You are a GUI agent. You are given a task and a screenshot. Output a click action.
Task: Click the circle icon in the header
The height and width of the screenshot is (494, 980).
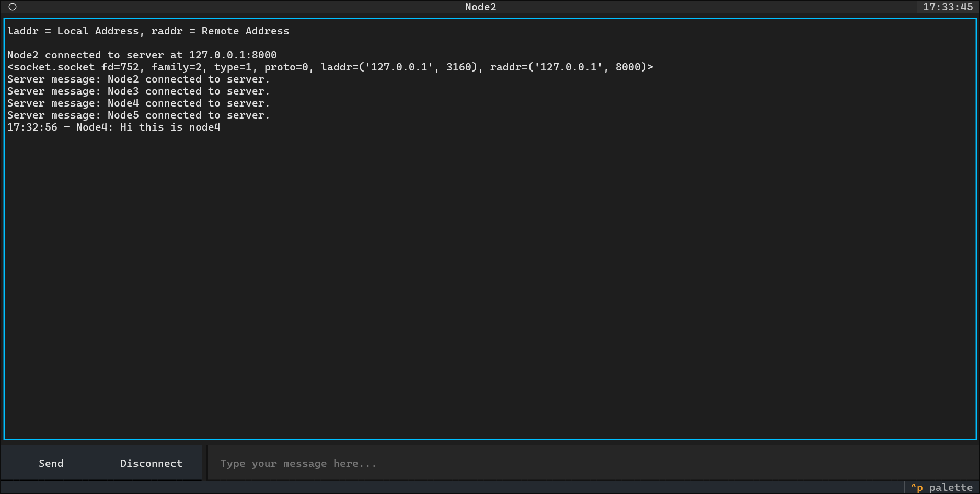13,7
